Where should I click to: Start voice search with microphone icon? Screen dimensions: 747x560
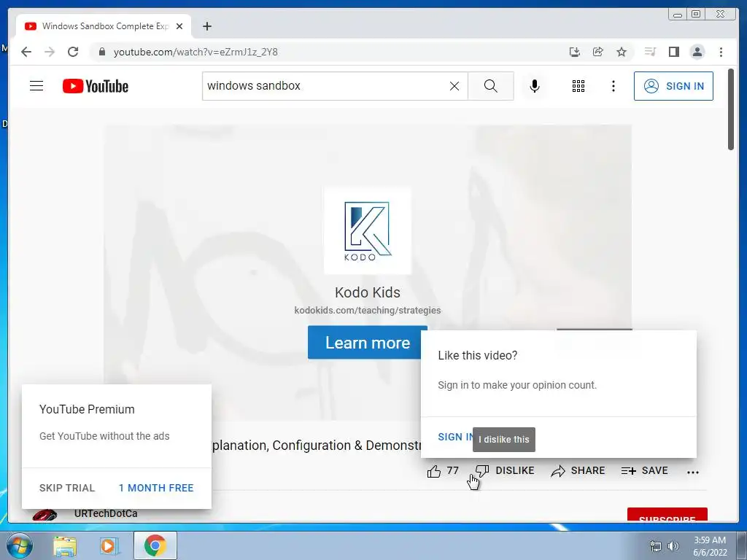coord(535,86)
